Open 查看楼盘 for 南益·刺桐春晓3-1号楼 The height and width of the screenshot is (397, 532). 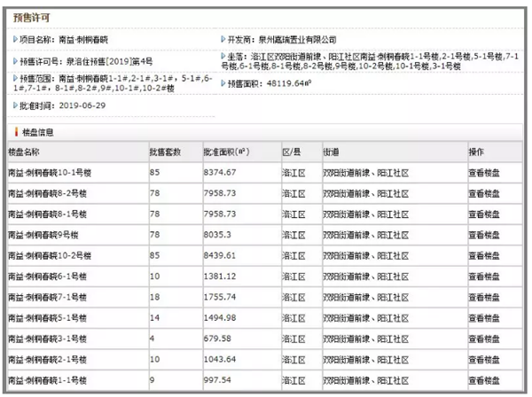pos(484,339)
